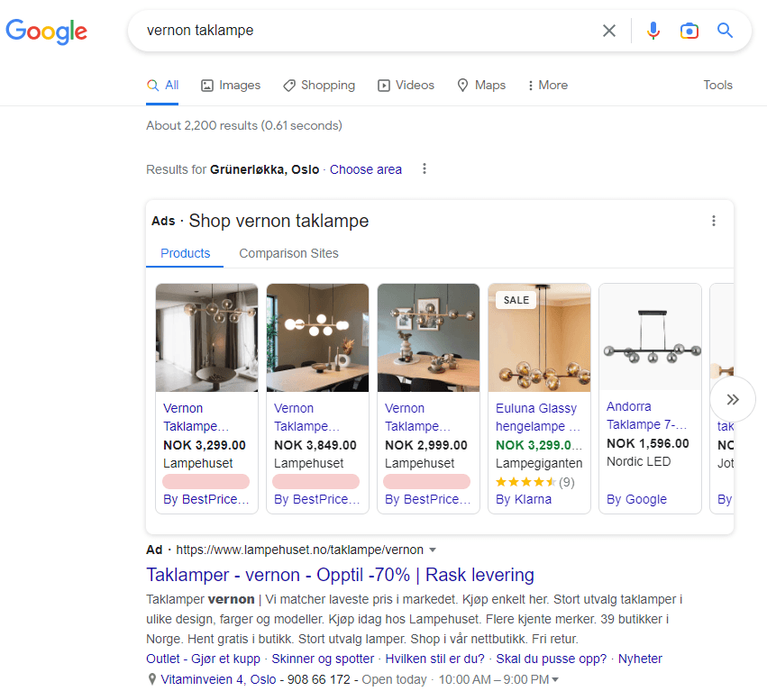Switch to the Maps tab
The height and width of the screenshot is (700, 767).
pos(481,86)
